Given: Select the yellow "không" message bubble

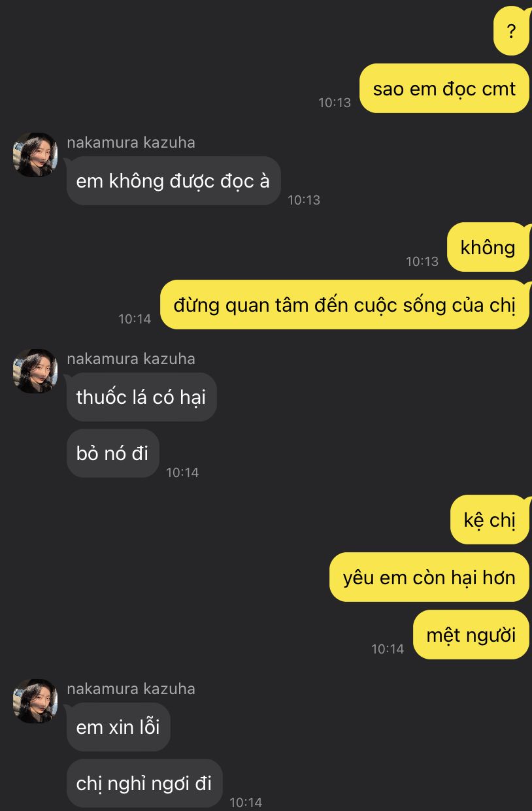Looking at the screenshot, I should click(488, 247).
